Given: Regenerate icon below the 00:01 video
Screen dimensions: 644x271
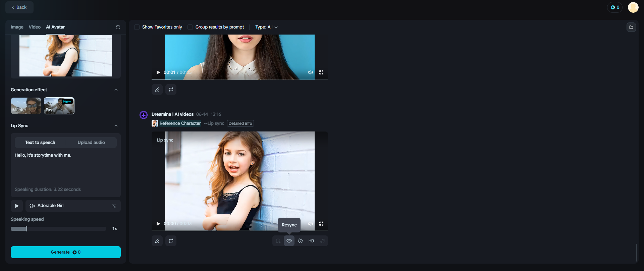Looking at the screenshot, I should [171, 90].
